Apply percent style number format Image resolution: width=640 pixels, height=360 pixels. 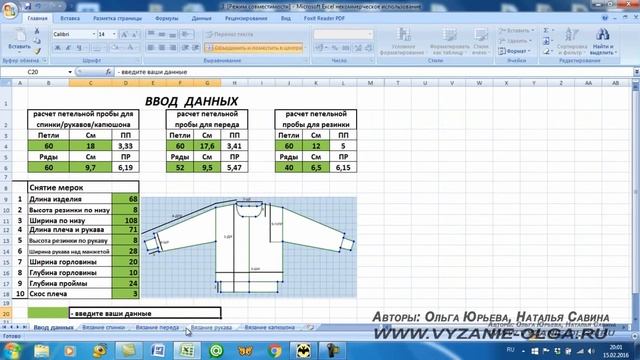click(335, 48)
